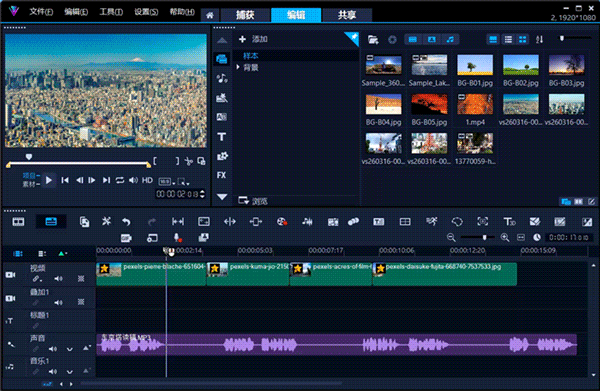Viewport: 600px width, 391px height.
Task: Expand the 背景 folder tree
Action: 238,67
